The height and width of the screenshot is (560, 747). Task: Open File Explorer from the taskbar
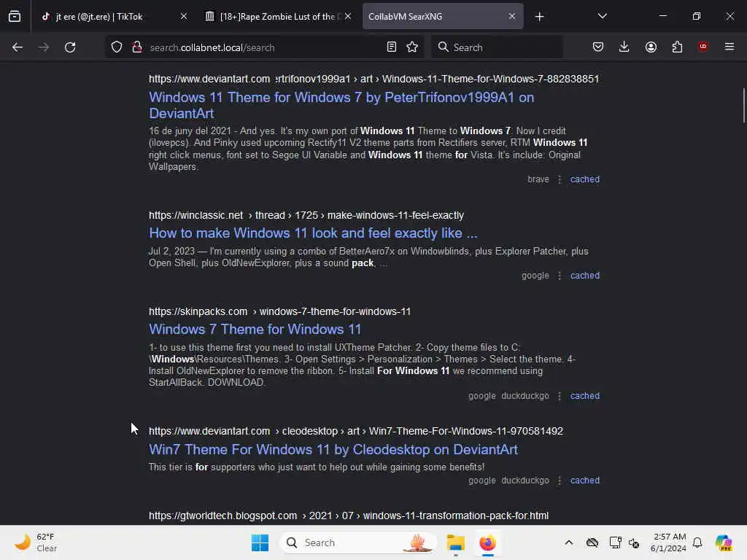click(x=455, y=542)
